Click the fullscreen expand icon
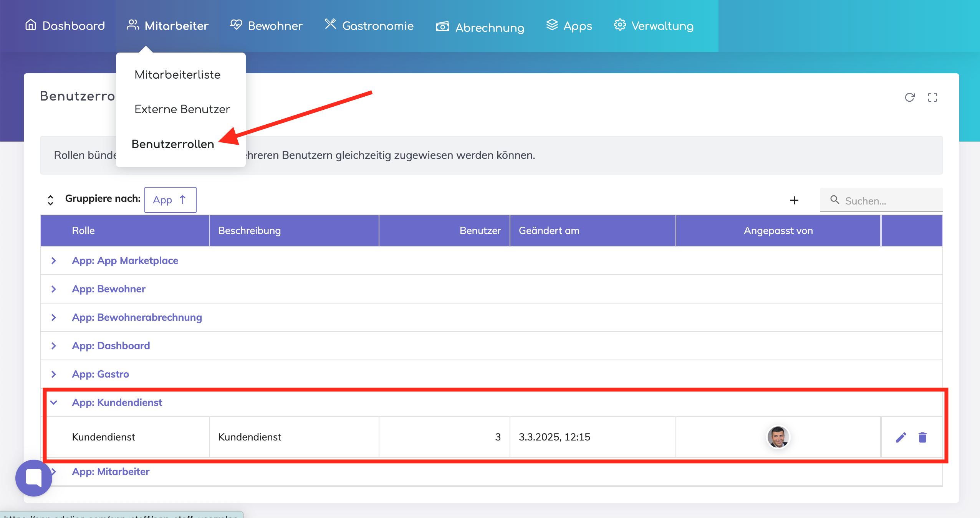Screen dimensions: 980x518 point(932,97)
